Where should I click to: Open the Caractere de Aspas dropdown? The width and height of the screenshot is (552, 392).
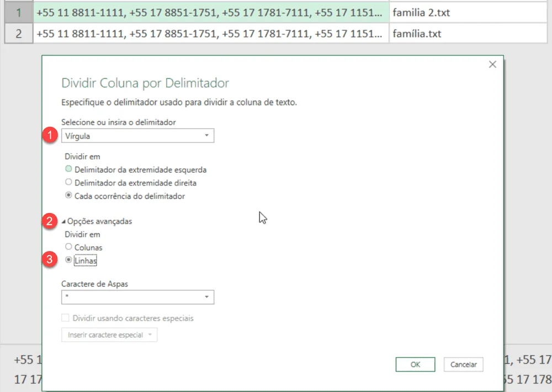[x=137, y=297]
